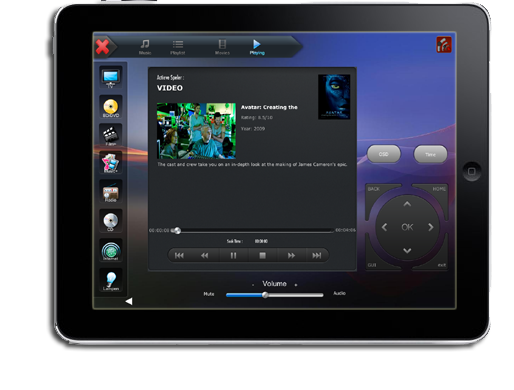Open the media photos and music icon
Image resolution: width=514 pixels, height=390 pixels.
pyautogui.click(x=111, y=163)
